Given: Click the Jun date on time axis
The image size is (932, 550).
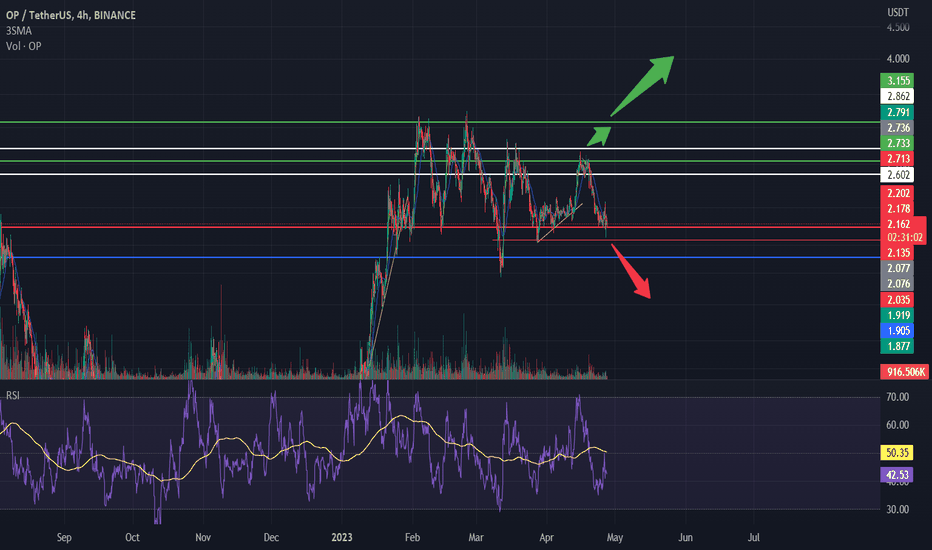Looking at the screenshot, I should (x=685, y=538).
